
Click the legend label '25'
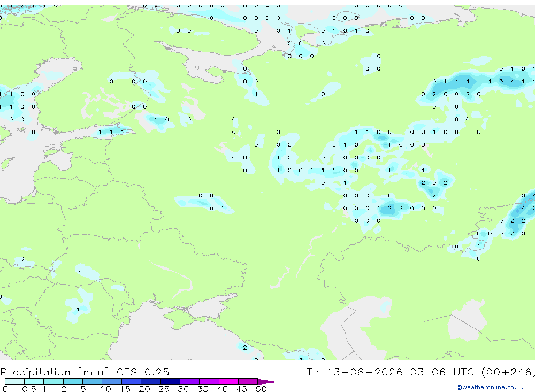pos(164,389)
